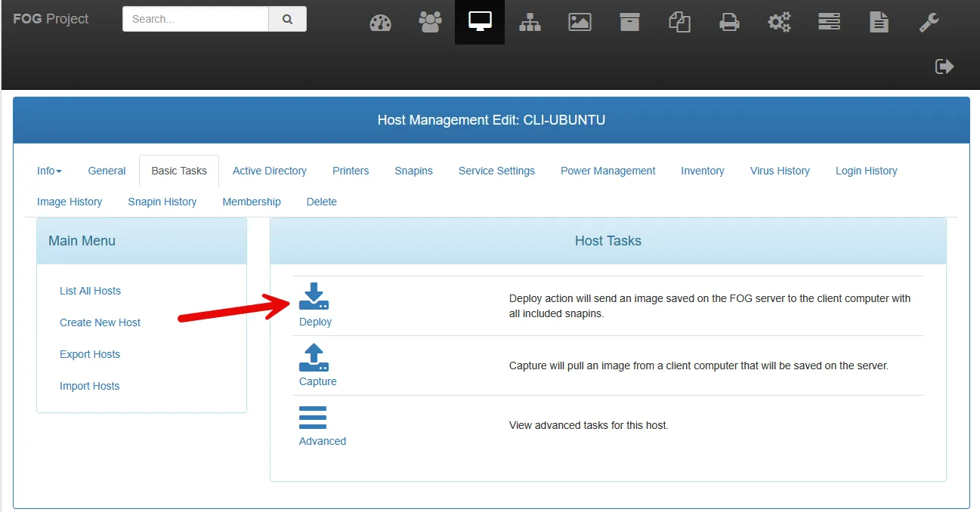
Task: Open the Users management icon
Action: click(x=430, y=22)
